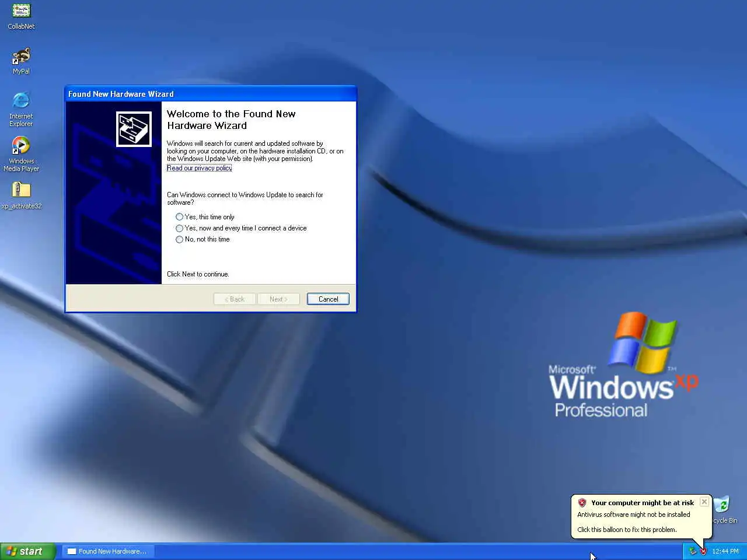Click the Cancel button in the wizard
Image resolution: width=747 pixels, height=560 pixels.
coord(328,299)
